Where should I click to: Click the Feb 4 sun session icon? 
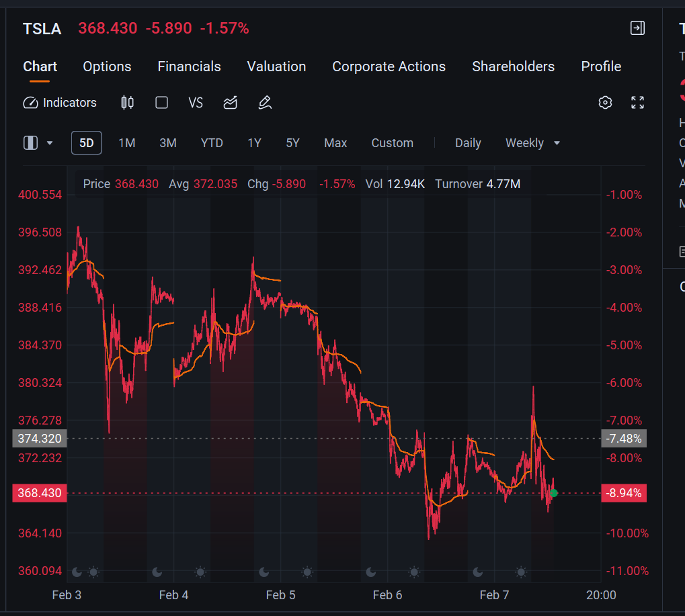(x=200, y=572)
